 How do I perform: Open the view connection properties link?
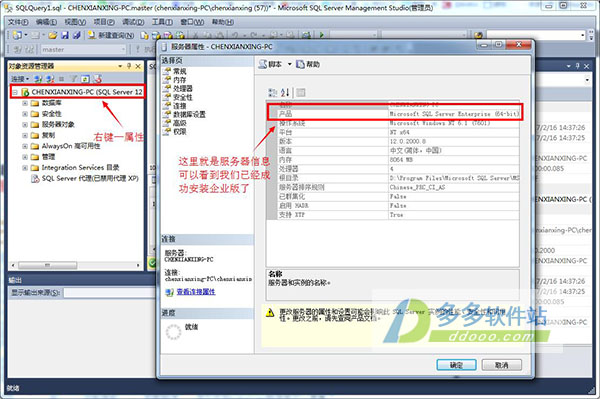(196, 292)
